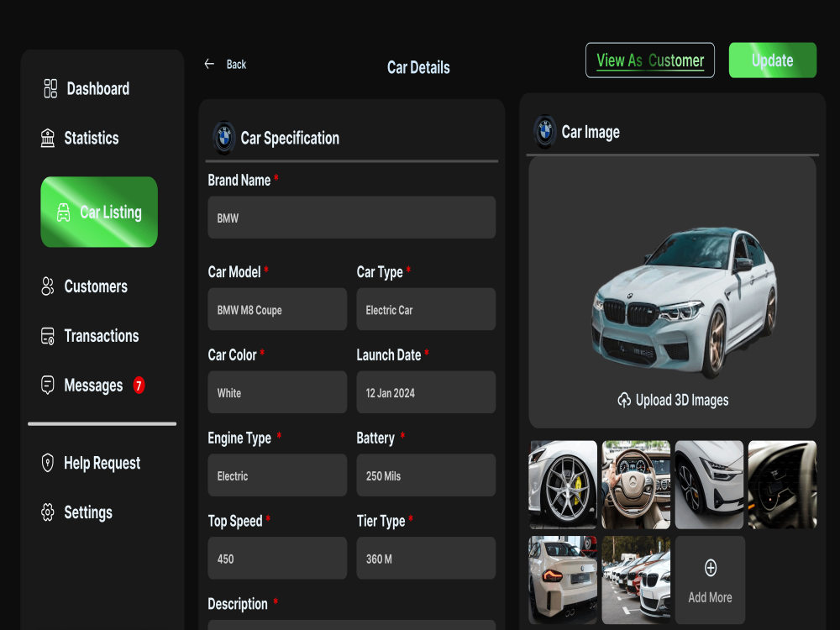The height and width of the screenshot is (630, 840).
Task: Click the Top Speed field 450
Action: (277, 559)
